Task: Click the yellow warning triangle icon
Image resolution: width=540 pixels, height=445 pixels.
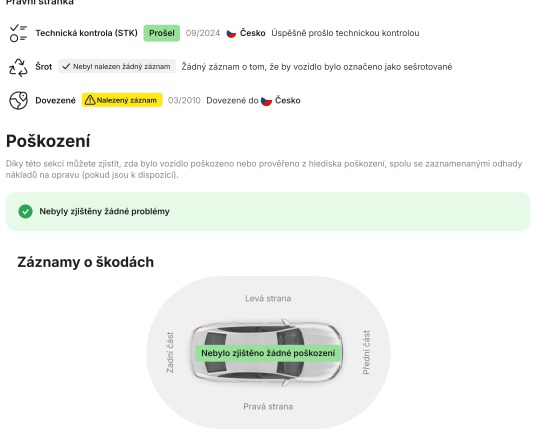Action: (x=90, y=100)
